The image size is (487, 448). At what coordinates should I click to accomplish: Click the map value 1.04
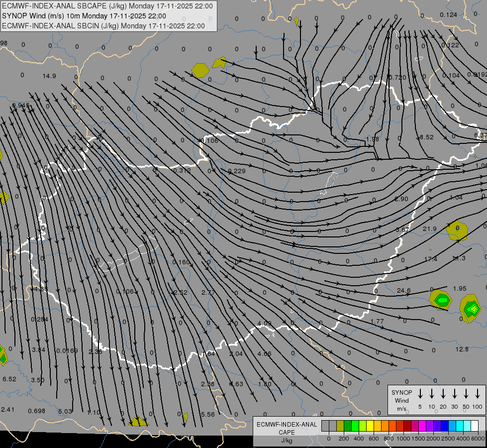coord(456,198)
